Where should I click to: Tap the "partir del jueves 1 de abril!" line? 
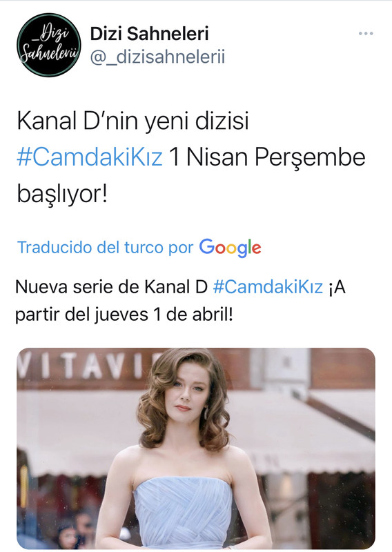[x=124, y=315]
